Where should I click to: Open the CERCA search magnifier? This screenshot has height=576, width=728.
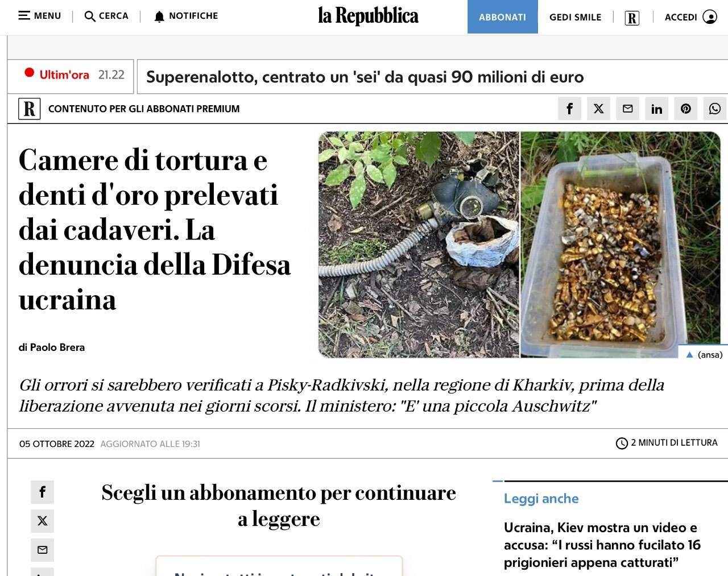click(90, 16)
